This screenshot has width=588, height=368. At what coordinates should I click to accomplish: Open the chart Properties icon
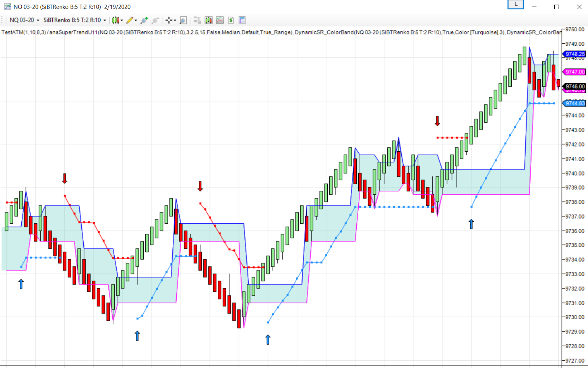coord(242,20)
